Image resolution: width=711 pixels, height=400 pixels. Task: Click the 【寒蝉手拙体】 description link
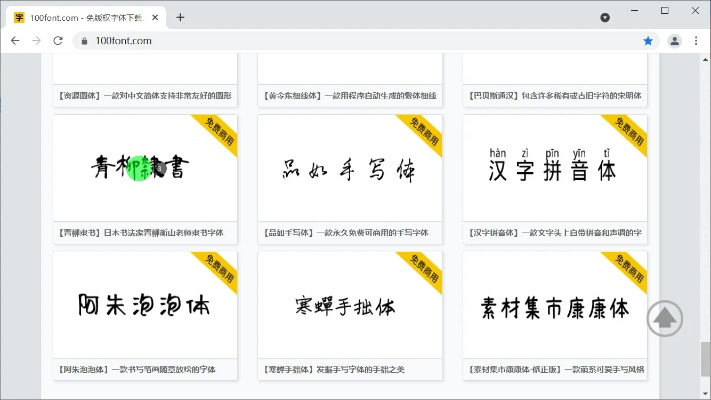pyautogui.click(x=334, y=370)
